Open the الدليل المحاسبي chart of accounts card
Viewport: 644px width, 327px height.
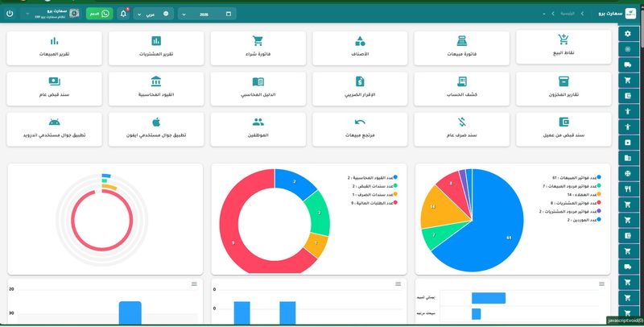(258, 89)
